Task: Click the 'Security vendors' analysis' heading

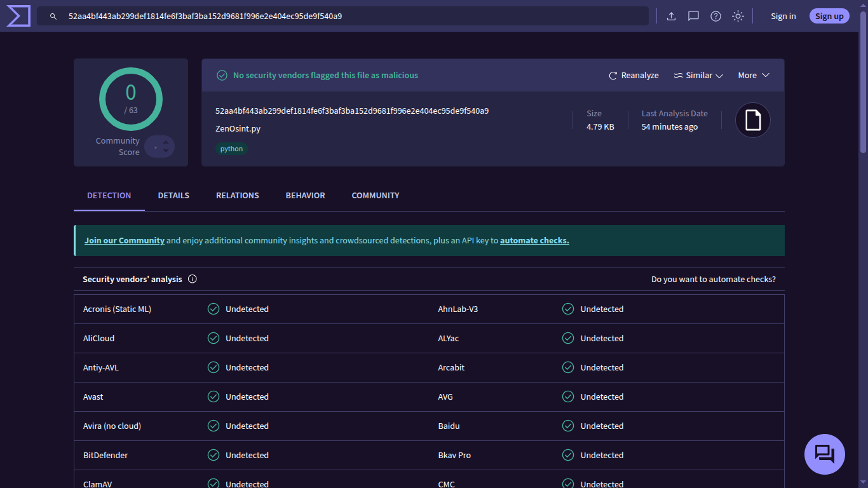Action: tap(132, 279)
